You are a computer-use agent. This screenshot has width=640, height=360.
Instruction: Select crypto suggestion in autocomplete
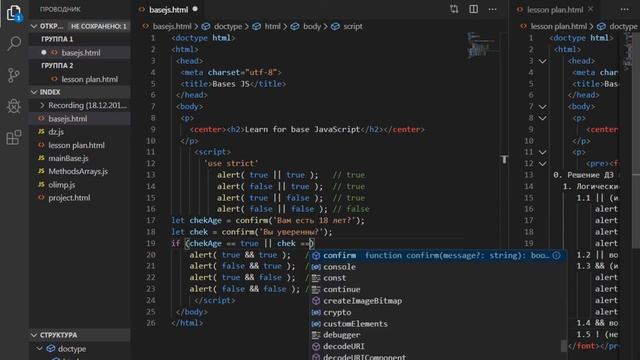coord(438,312)
